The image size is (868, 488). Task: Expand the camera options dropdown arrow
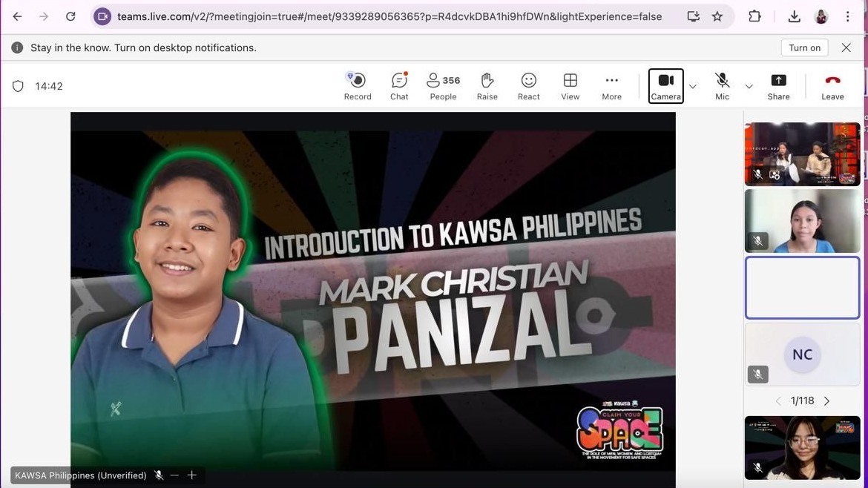[692, 86]
